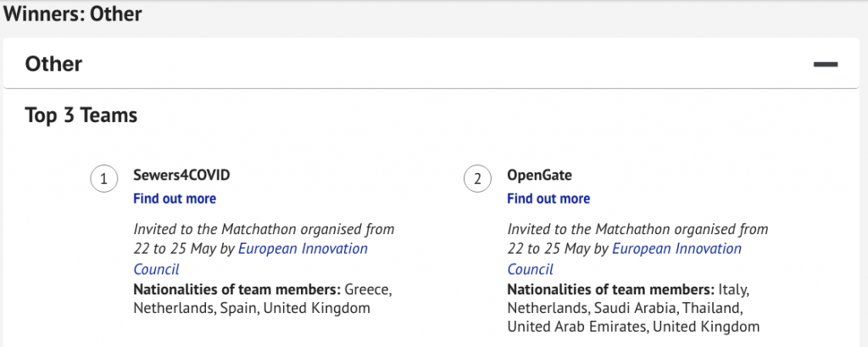Click the Council link text below Sewers4COVID

pyautogui.click(x=157, y=270)
